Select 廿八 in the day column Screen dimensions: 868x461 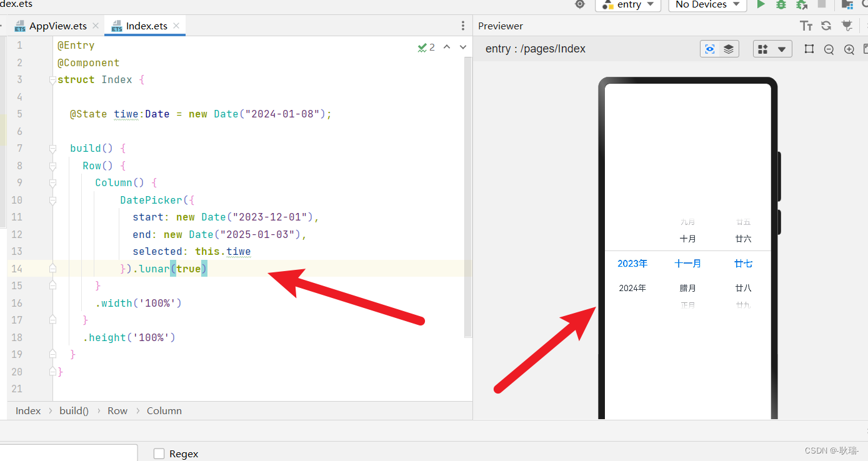[x=744, y=288]
